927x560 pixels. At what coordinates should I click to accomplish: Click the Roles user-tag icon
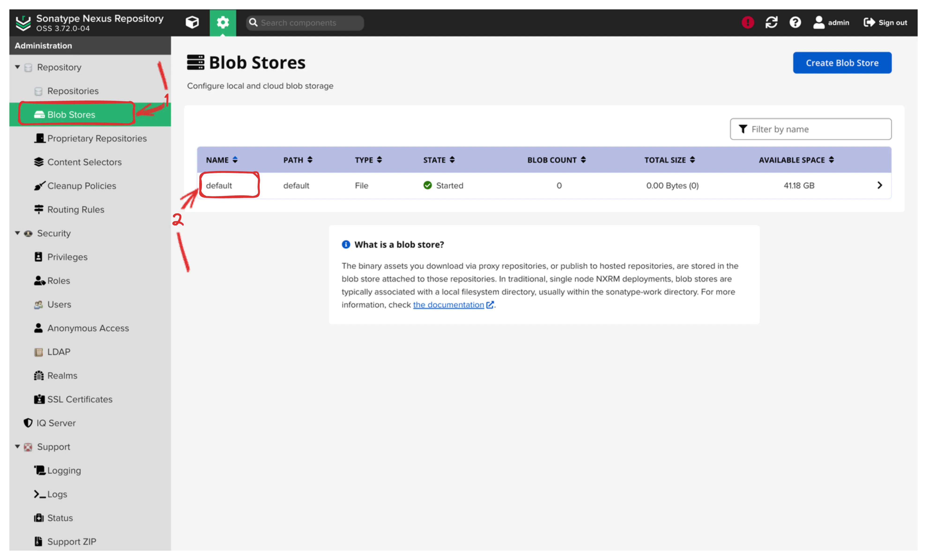pyautogui.click(x=40, y=281)
